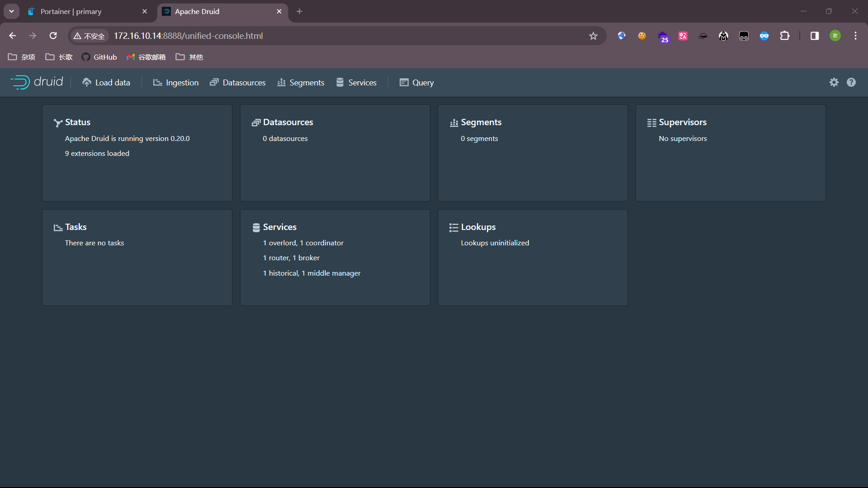This screenshot has width=868, height=488.
Task: Open the GitHub bookmark
Action: click(99, 57)
